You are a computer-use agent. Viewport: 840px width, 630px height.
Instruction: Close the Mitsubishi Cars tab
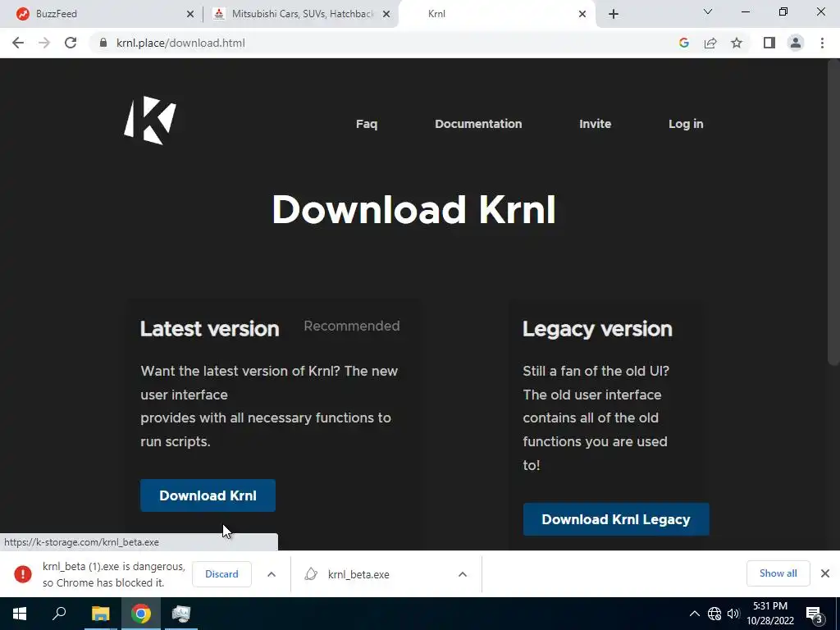tap(386, 14)
